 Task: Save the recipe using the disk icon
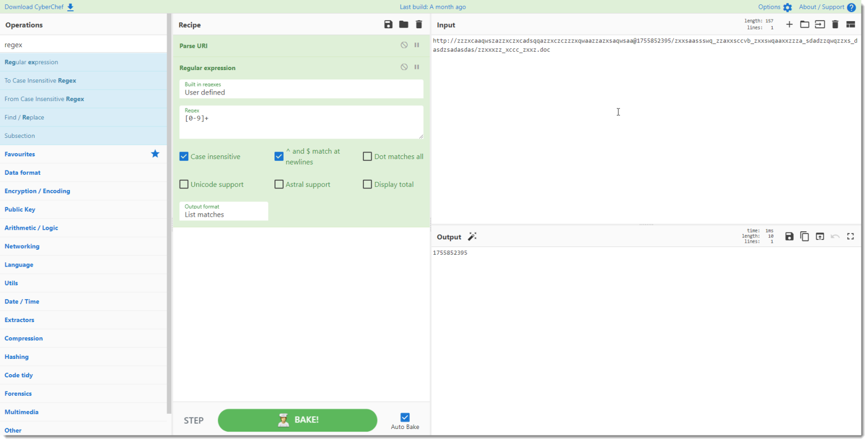[x=388, y=24]
